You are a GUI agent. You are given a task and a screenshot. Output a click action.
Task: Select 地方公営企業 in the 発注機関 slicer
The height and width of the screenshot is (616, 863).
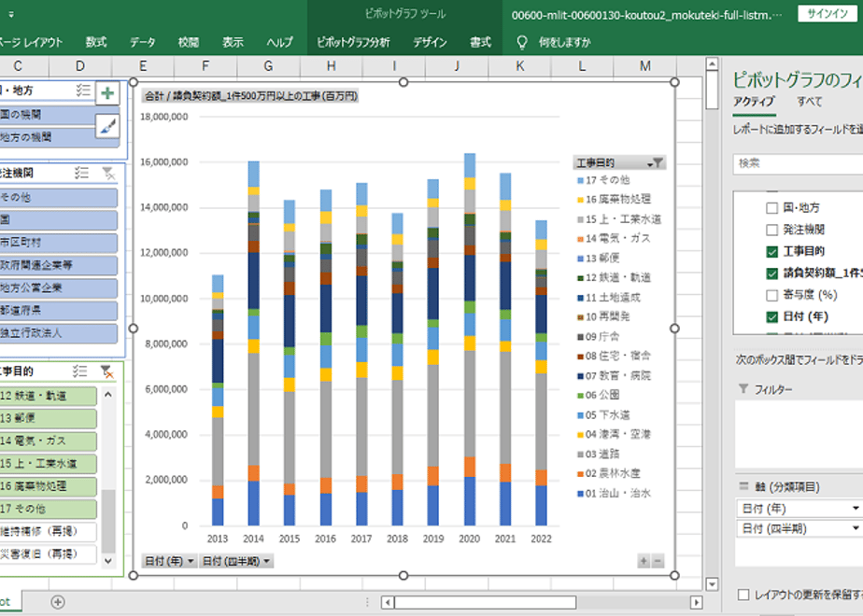[58, 287]
